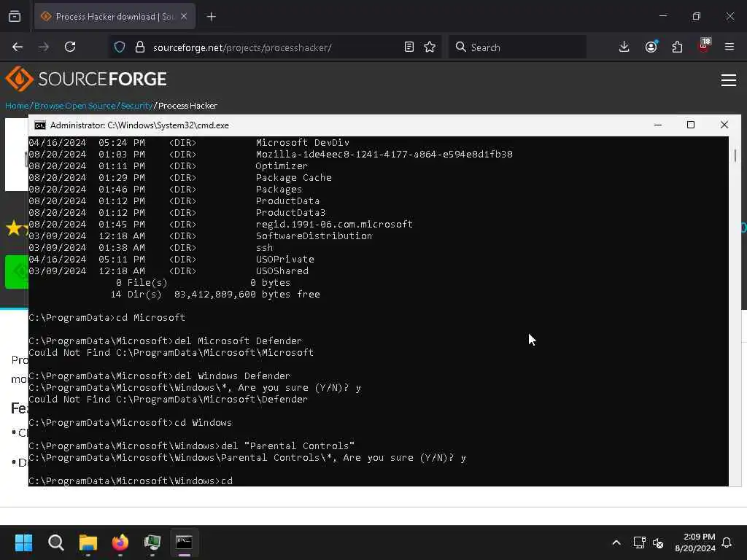Click the cmd.exe vertical scrollbar

click(735, 311)
